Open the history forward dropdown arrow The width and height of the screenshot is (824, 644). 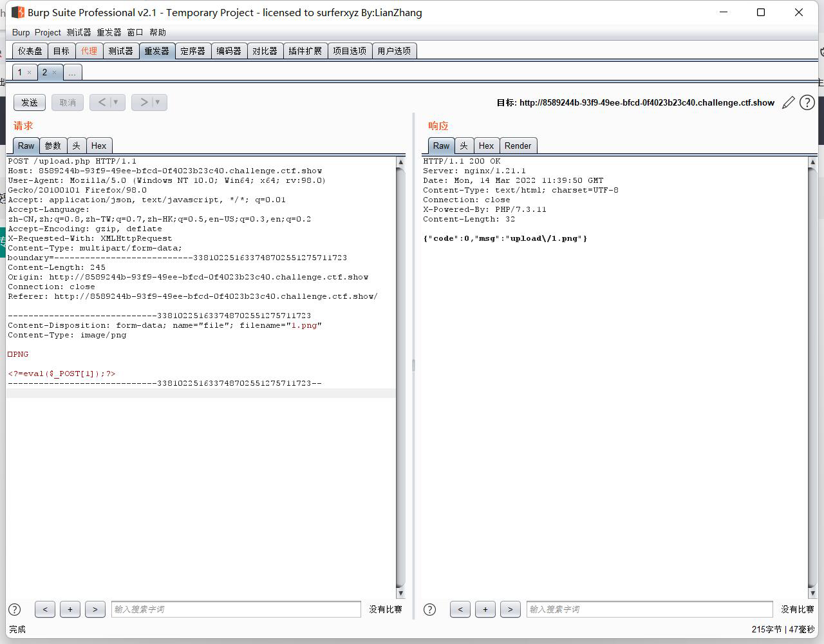157,102
